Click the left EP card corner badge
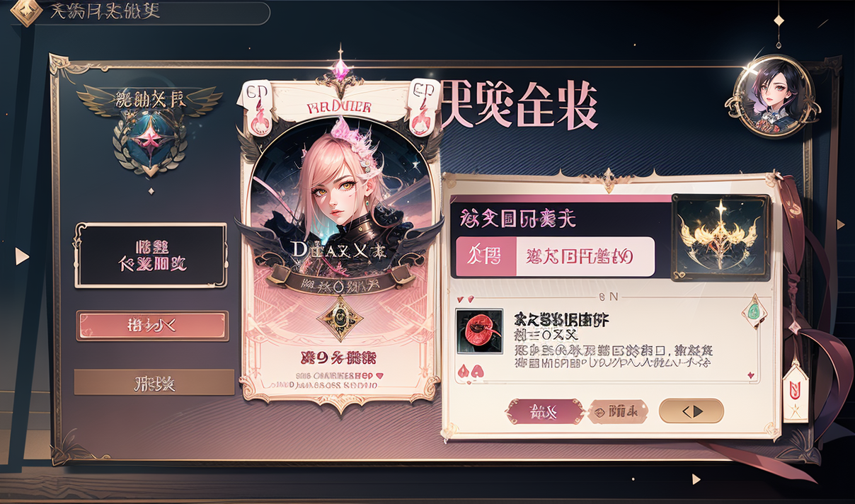The image size is (855, 504). [256, 105]
